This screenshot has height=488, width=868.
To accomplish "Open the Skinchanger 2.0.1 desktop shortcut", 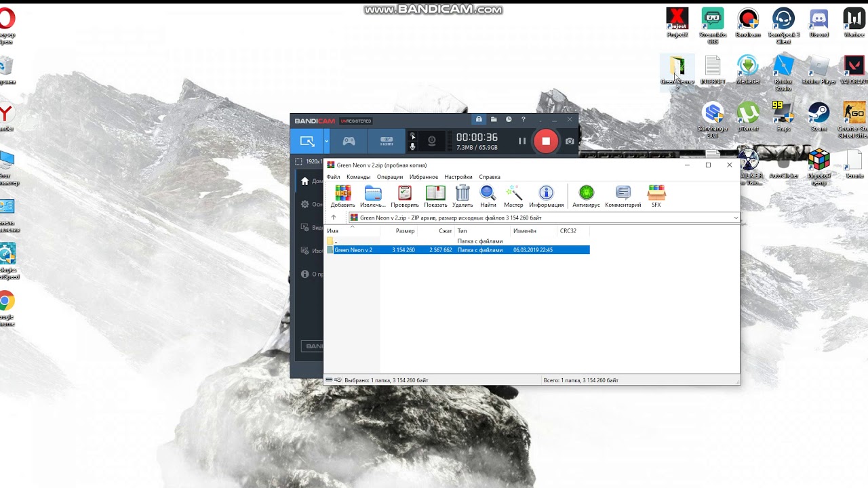I will (713, 120).
